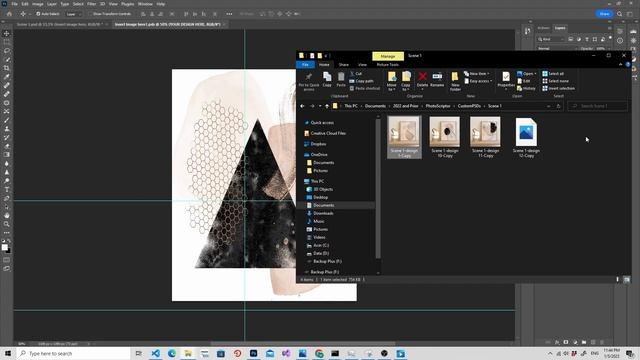Click the Explorer File tab
Image resolution: width=640 pixels, height=360 pixels.
[305, 64]
